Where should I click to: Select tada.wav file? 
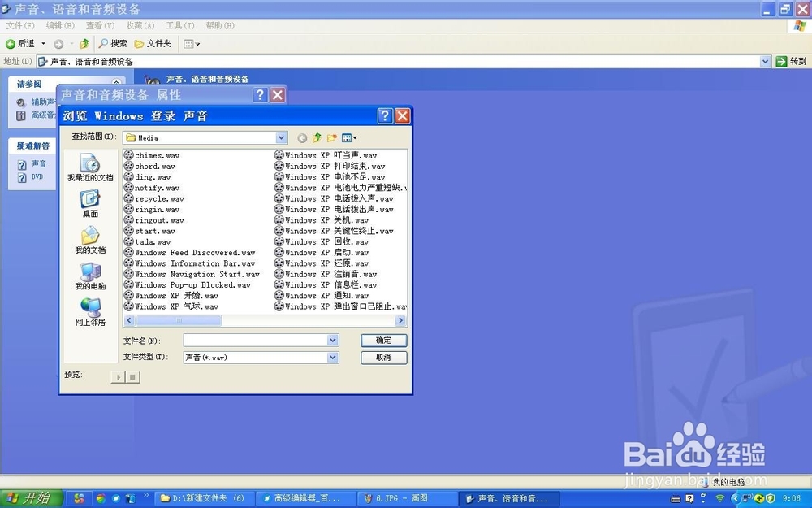[x=148, y=241]
